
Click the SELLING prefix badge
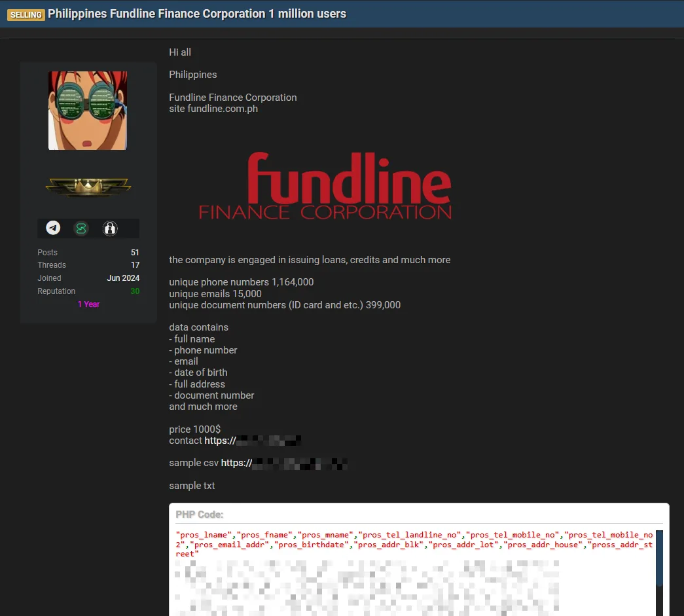click(x=26, y=14)
